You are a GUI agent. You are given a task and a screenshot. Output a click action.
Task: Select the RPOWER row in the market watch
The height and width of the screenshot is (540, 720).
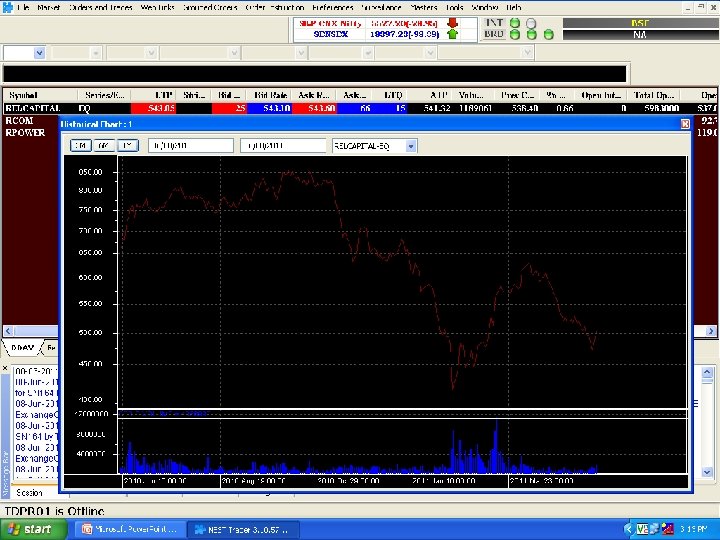[x=25, y=133]
